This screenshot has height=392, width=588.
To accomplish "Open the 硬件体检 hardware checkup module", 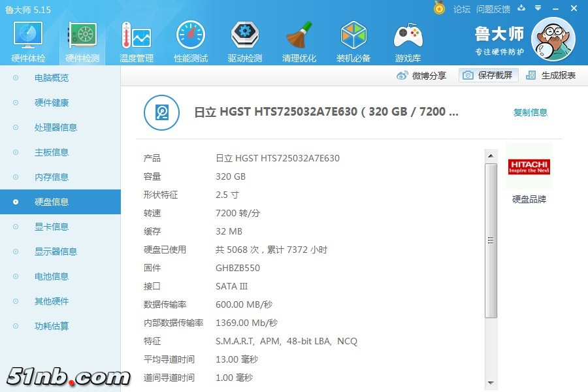I will (x=28, y=41).
